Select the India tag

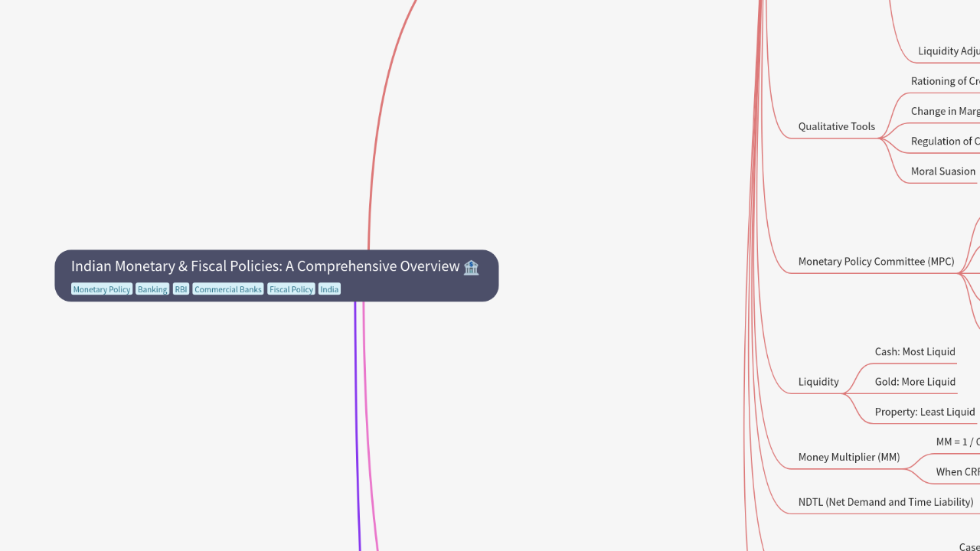[329, 289]
